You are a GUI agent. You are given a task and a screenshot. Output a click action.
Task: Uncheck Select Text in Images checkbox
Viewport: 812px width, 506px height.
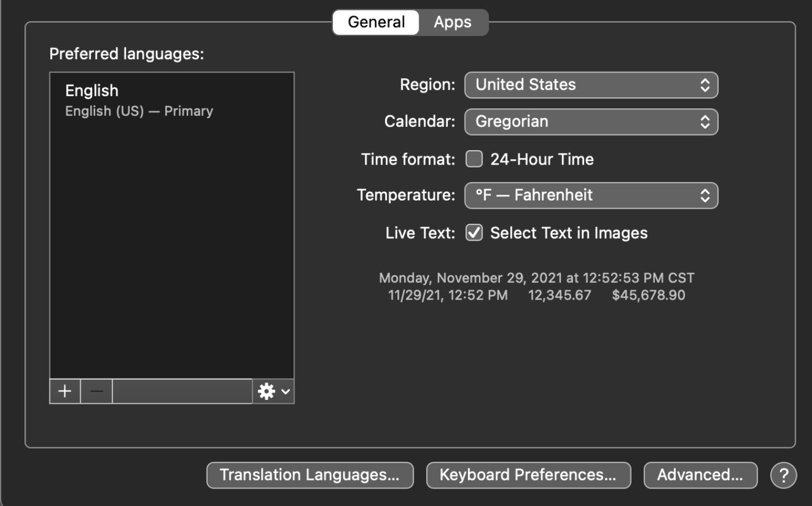coord(474,232)
